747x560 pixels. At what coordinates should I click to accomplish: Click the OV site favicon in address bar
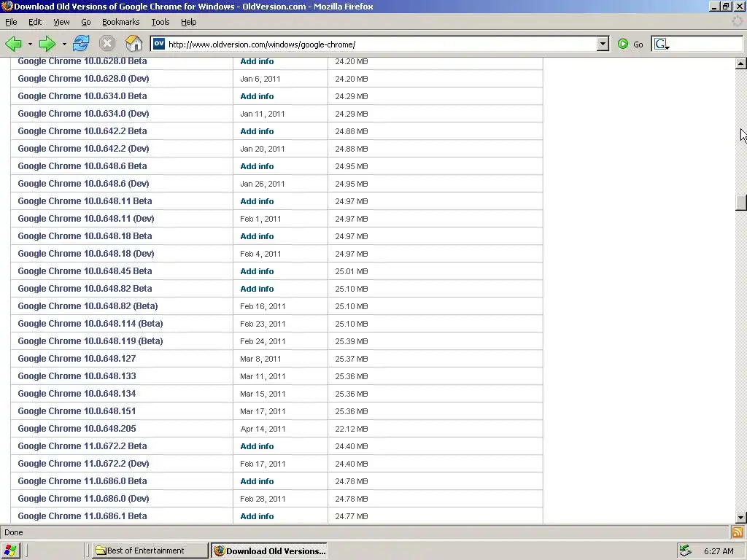coord(159,44)
